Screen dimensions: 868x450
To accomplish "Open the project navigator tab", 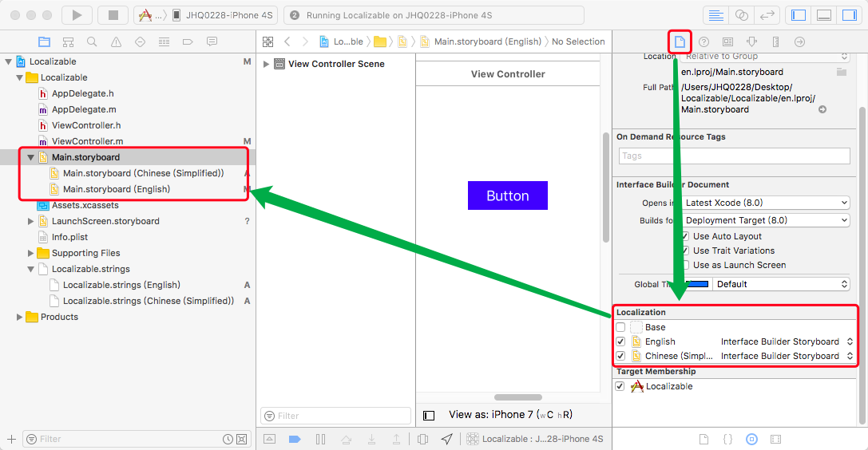I will [44, 41].
